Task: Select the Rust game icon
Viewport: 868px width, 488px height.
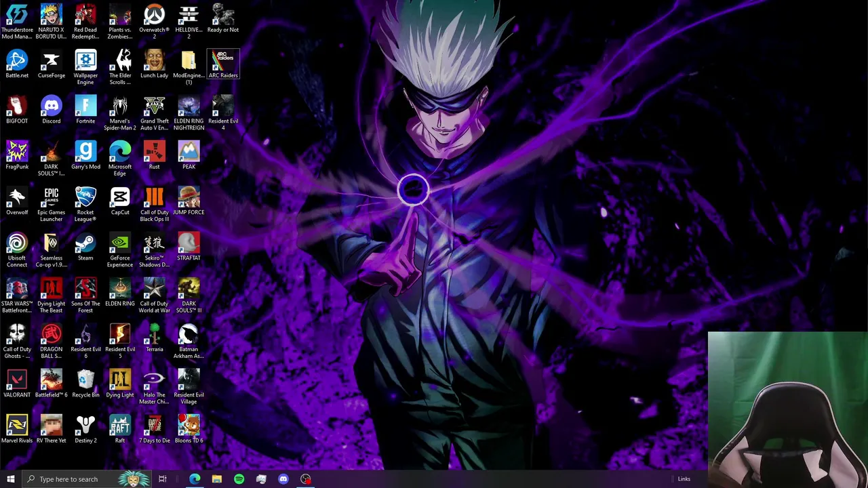Action: click(x=154, y=155)
